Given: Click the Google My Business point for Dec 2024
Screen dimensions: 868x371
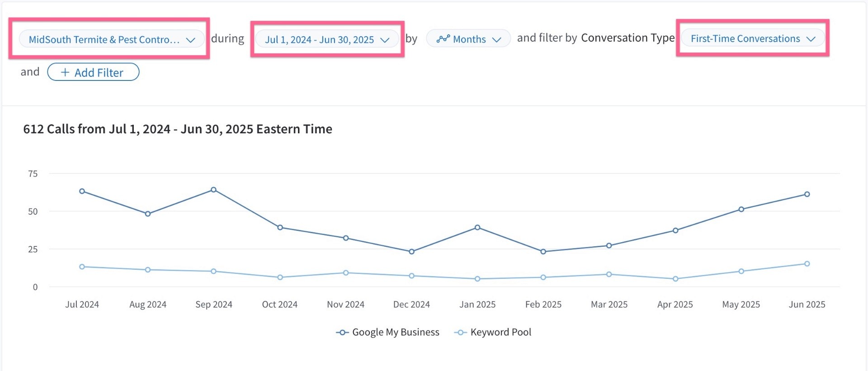Looking at the screenshot, I should coord(411,252).
